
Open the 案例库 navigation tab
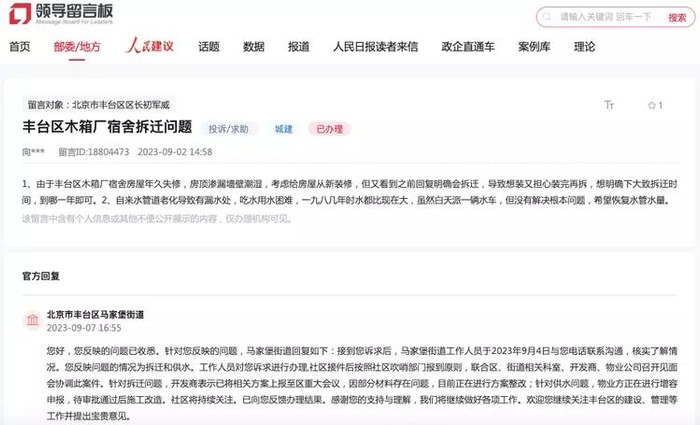(x=534, y=46)
